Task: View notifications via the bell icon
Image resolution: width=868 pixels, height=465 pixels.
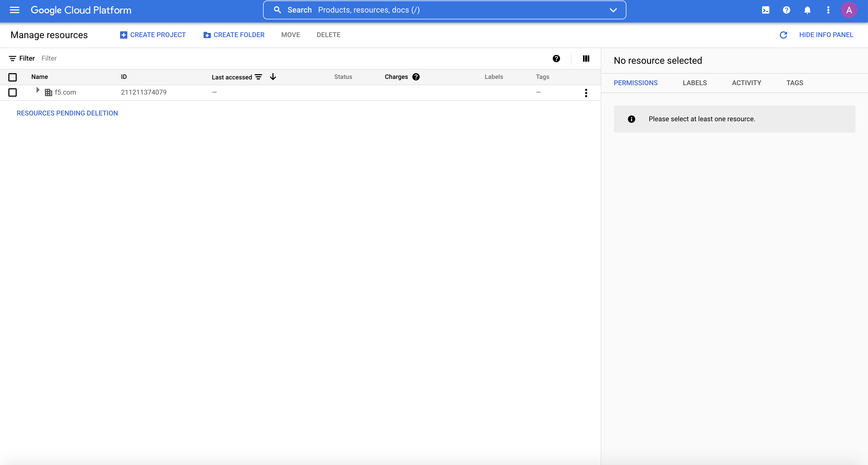Action: (x=807, y=10)
